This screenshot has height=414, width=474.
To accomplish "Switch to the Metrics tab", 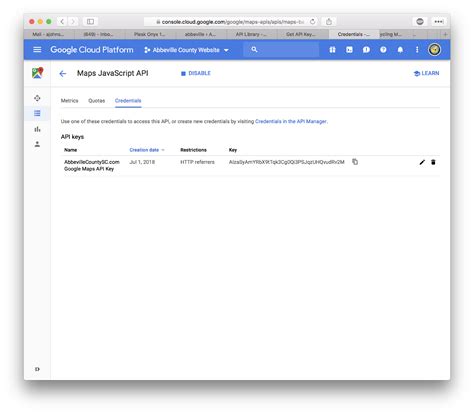I will 69,101.
